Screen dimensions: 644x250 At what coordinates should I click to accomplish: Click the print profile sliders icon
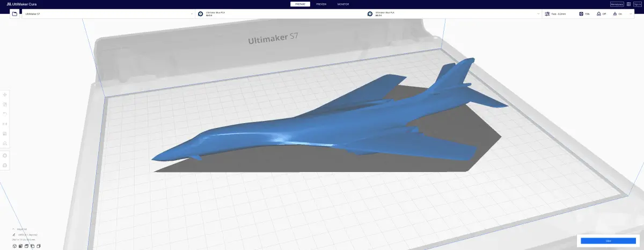(x=547, y=14)
